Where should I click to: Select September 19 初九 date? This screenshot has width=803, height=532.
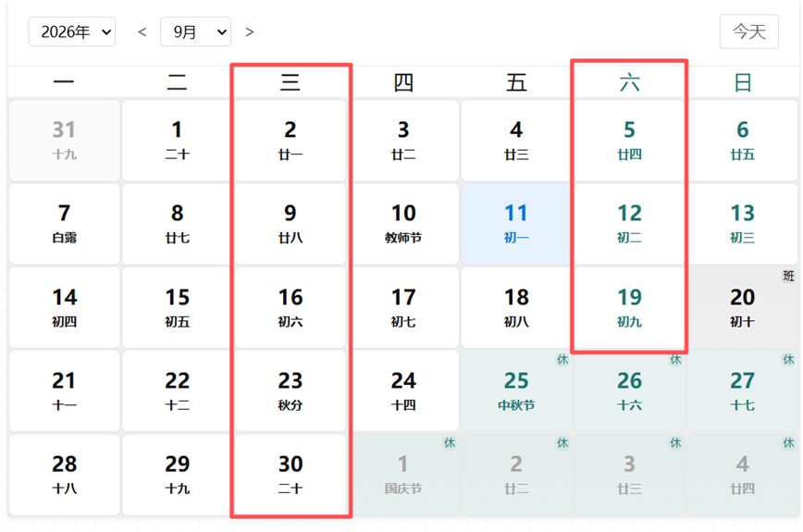pyautogui.click(x=629, y=308)
